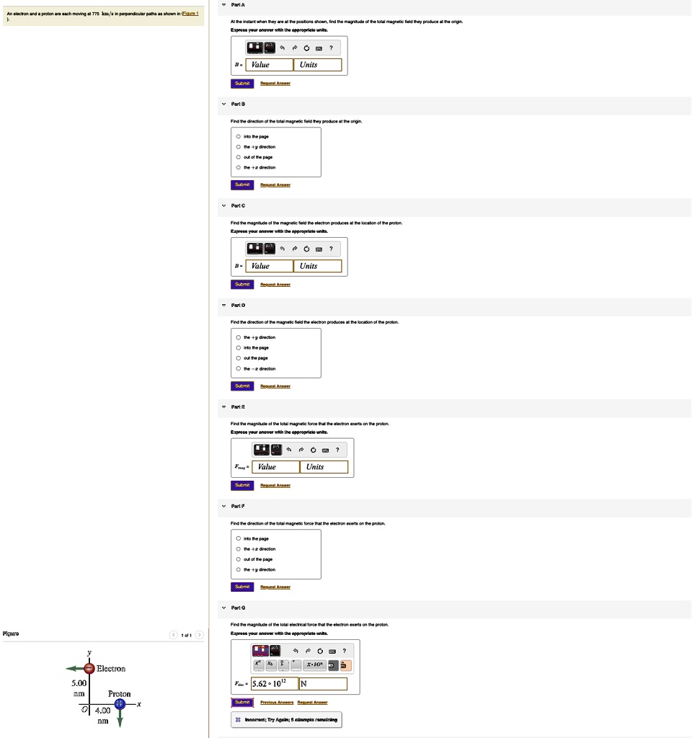Insert superscript exponent template in Part G
The image size is (700, 738).
pos(257,665)
